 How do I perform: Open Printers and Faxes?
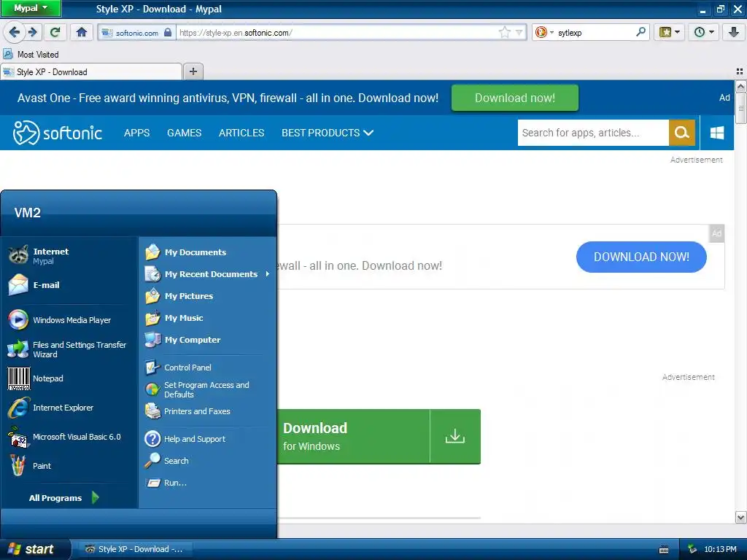click(x=208, y=411)
